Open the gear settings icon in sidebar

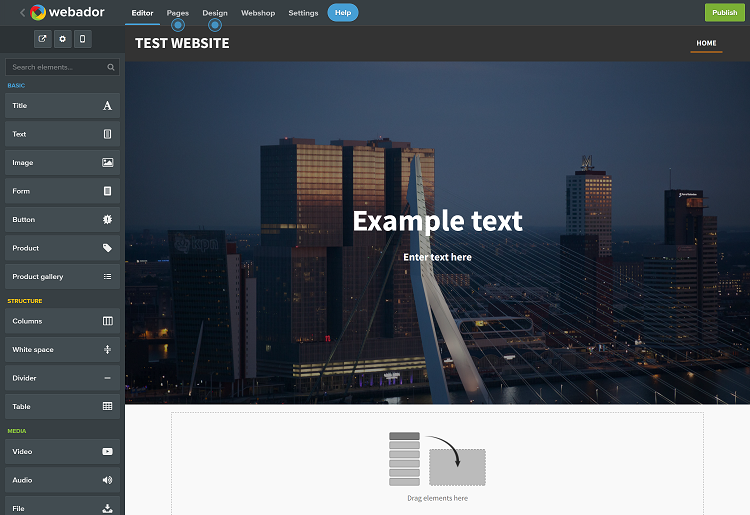(62, 39)
